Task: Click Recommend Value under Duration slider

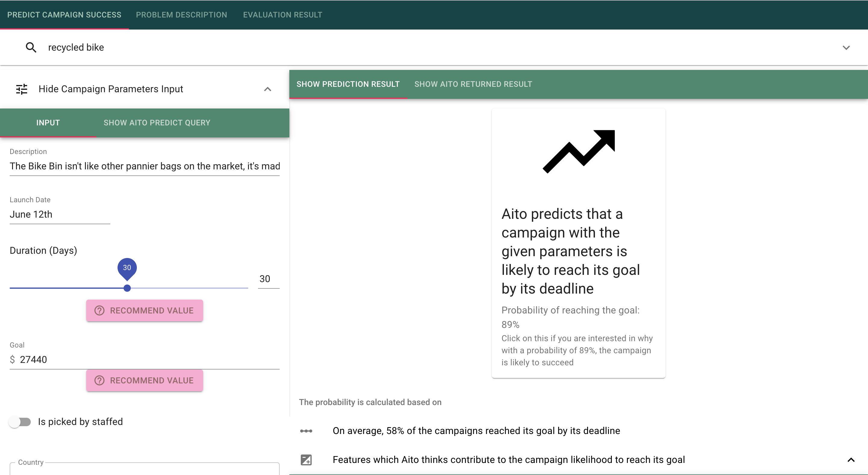Action: coord(145,311)
